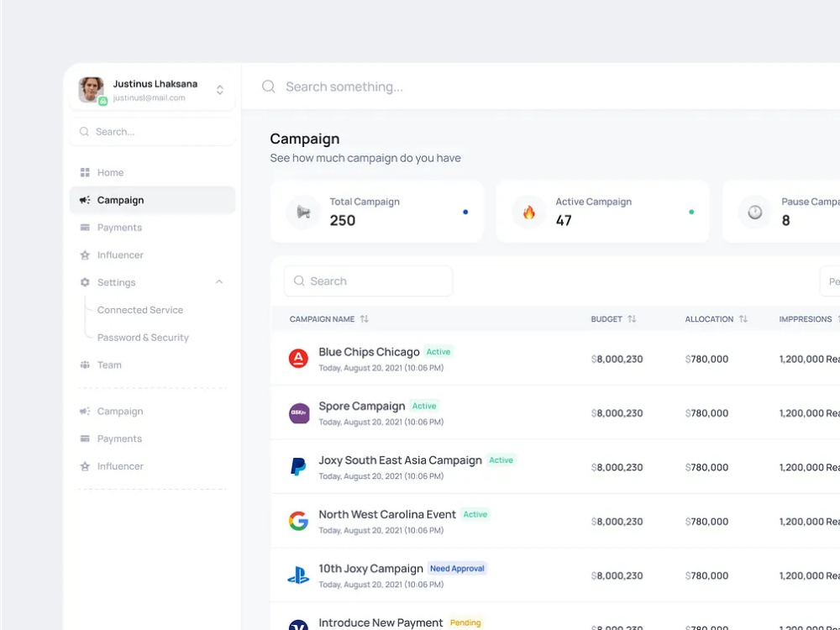Click Spore Campaign allocation $780,000
840x630 pixels.
click(x=706, y=413)
